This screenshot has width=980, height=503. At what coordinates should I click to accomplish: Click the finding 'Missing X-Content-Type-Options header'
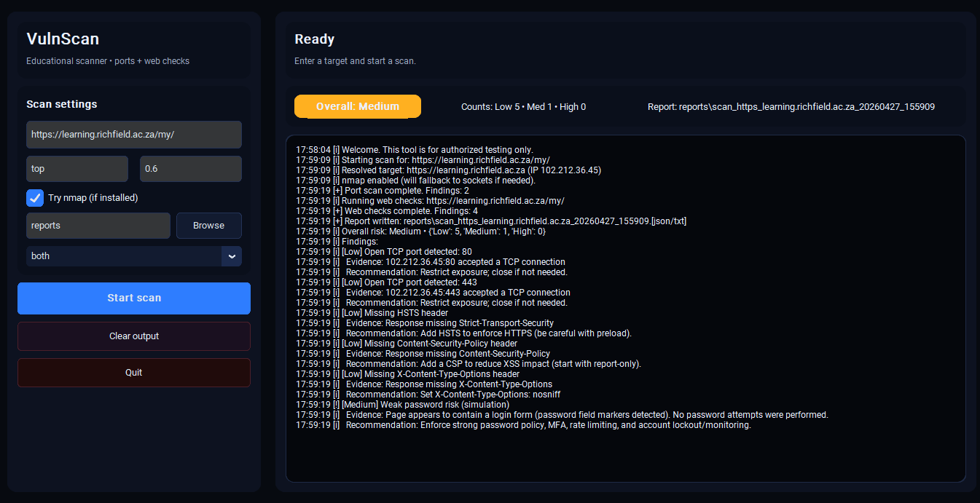[x=408, y=374]
